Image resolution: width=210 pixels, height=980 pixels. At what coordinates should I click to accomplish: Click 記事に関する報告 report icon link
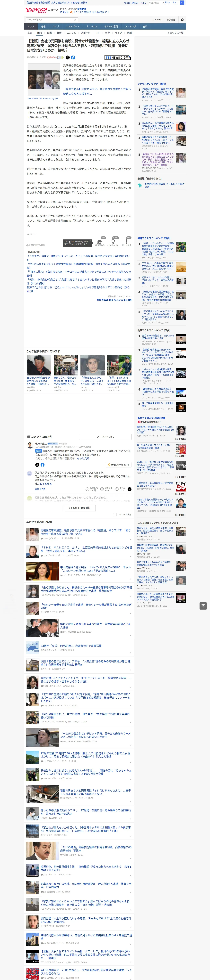(36, 245)
